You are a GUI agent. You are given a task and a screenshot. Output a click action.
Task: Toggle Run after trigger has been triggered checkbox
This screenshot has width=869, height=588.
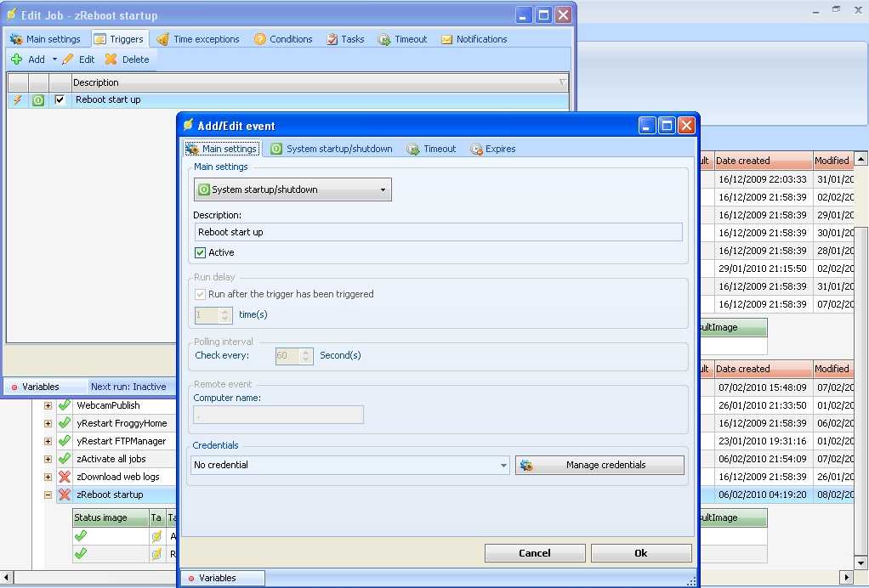(201, 294)
